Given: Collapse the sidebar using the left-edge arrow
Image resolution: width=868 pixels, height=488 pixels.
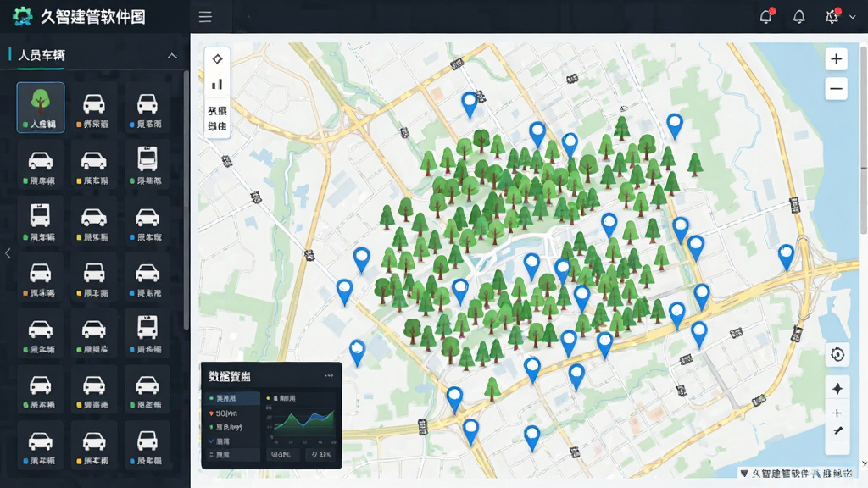Looking at the screenshot, I should coord(8,253).
